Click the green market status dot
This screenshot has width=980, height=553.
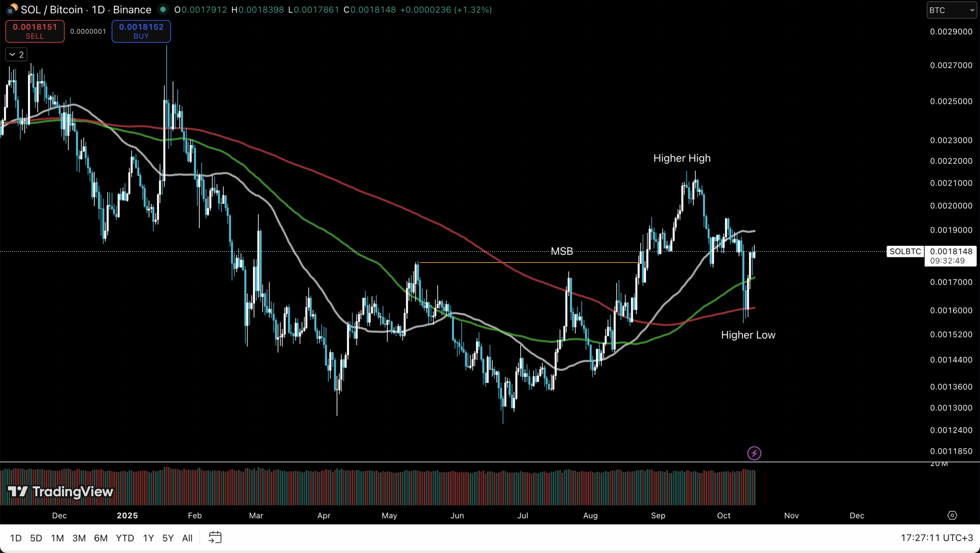163,10
